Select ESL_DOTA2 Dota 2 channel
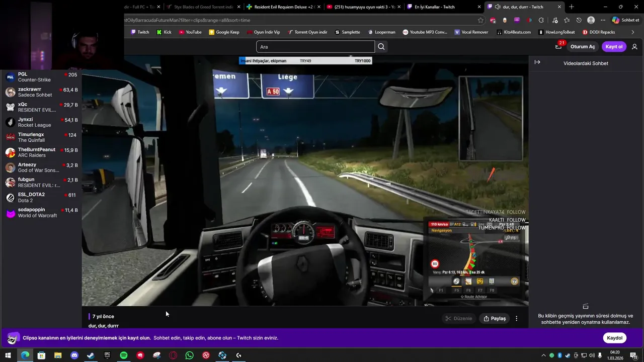This screenshot has height=362, width=644. [41, 198]
